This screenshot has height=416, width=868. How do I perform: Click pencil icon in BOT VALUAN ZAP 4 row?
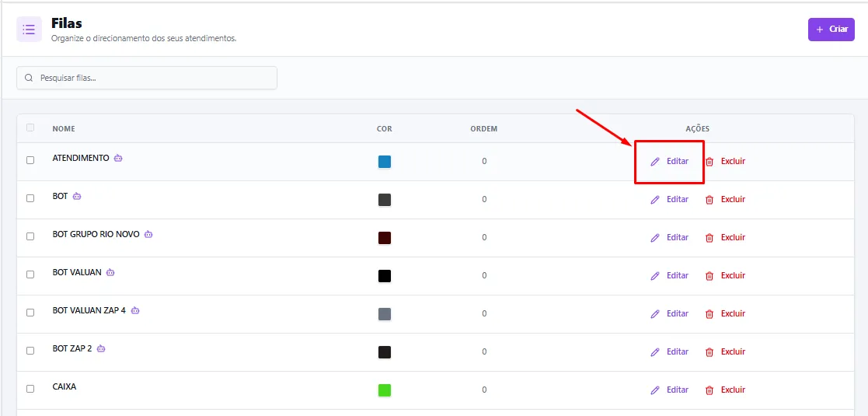(x=655, y=314)
